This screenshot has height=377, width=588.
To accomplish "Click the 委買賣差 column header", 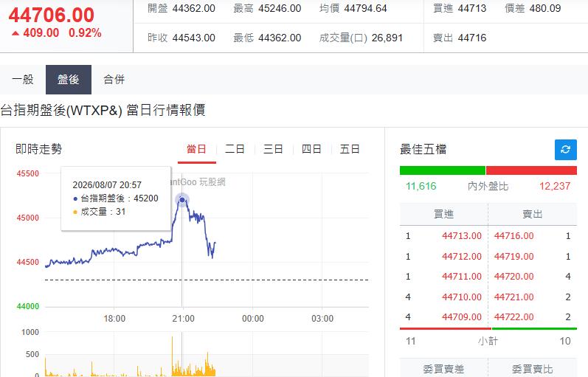I will pyautogui.click(x=443, y=369).
